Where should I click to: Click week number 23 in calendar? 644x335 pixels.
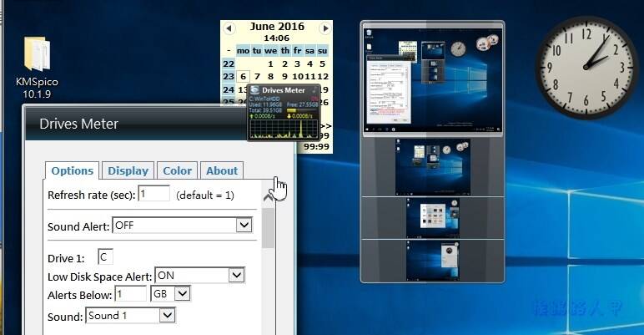tap(229, 77)
